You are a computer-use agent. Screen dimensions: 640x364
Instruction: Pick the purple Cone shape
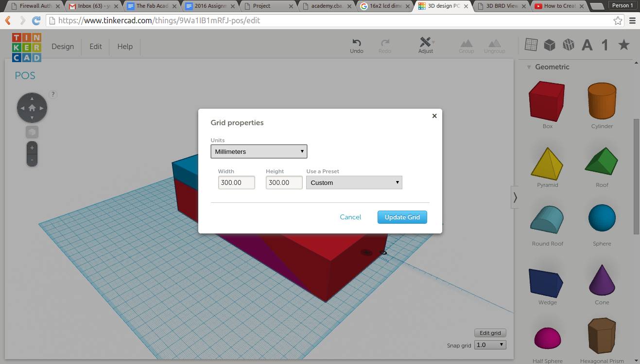point(602,280)
